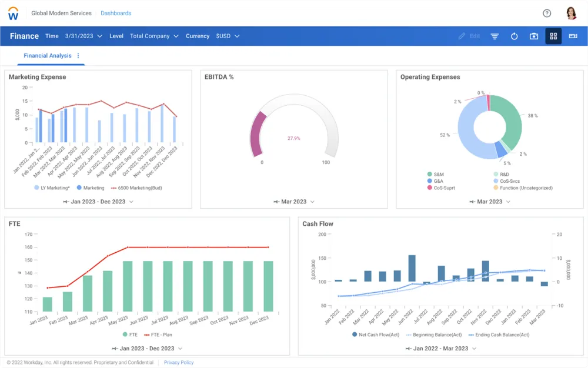The height and width of the screenshot is (368, 588).
Task: Click the magenta EBITDA gauge arc
Action: point(258,134)
